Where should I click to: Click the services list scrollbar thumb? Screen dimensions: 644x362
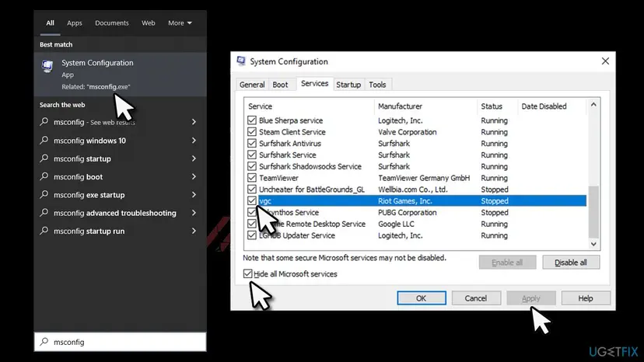tap(593, 211)
